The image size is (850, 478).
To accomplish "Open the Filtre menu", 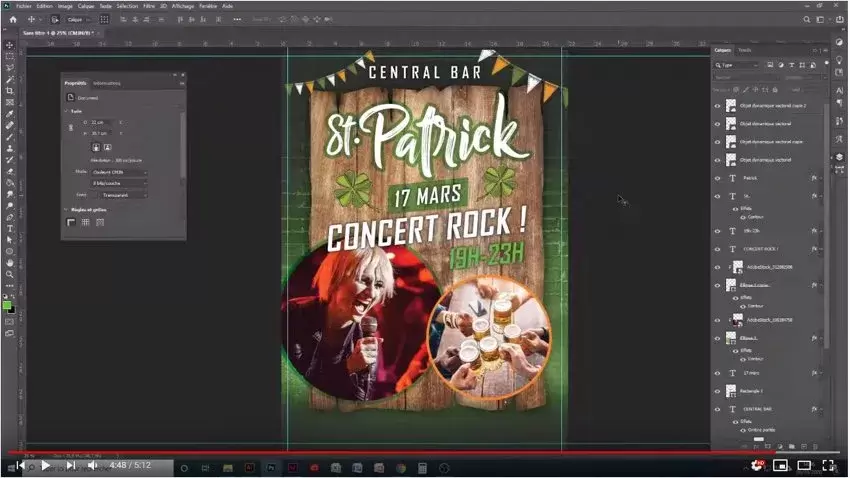I will (149, 6).
